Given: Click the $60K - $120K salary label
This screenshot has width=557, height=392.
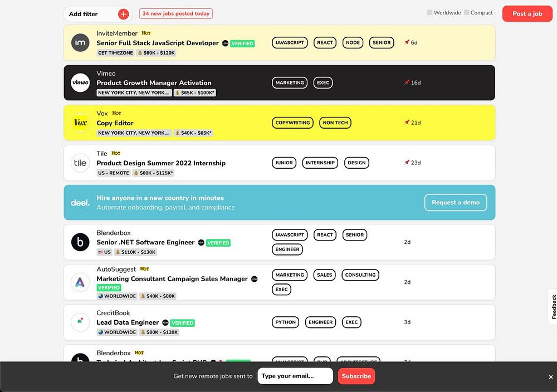Looking at the screenshot, I should coord(157,53).
